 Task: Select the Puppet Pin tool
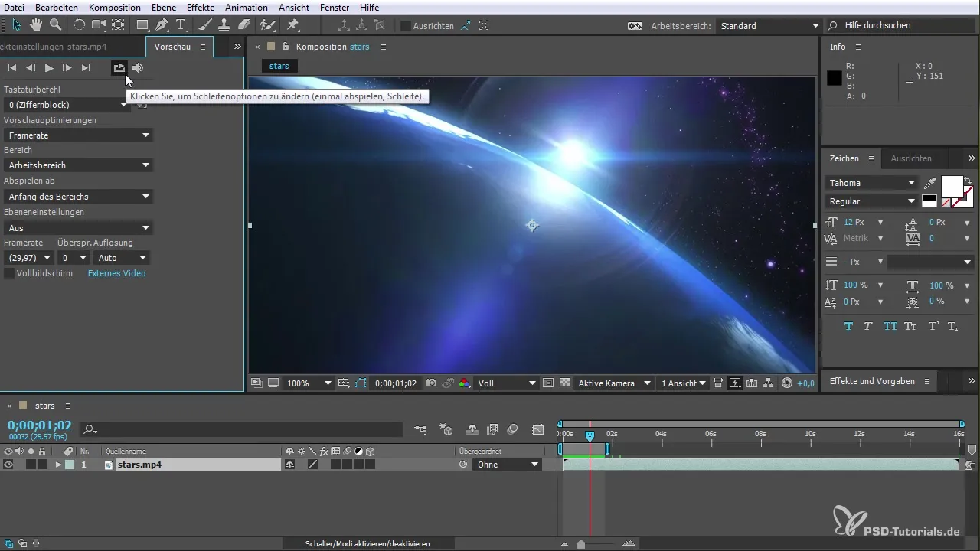[292, 25]
